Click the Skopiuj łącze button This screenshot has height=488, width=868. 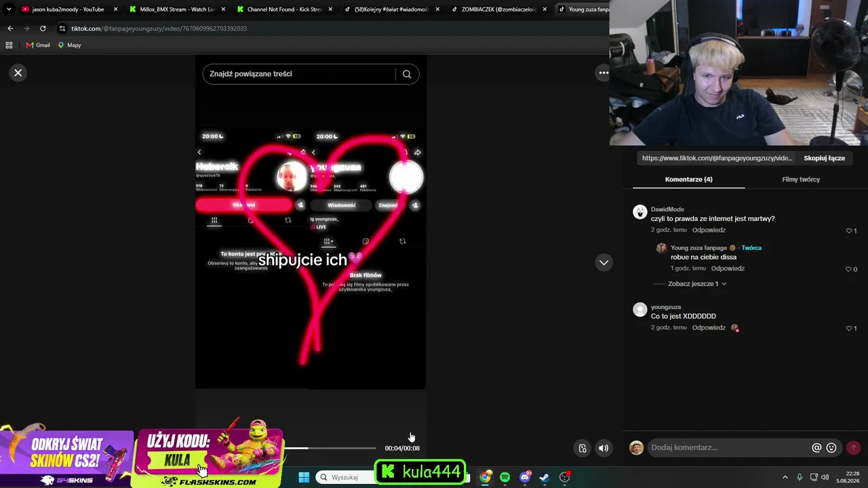click(x=824, y=158)
